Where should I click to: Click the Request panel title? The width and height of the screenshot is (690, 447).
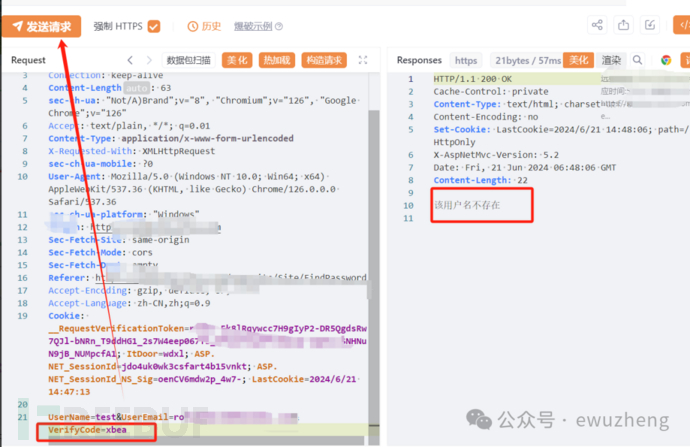[28, 60]
